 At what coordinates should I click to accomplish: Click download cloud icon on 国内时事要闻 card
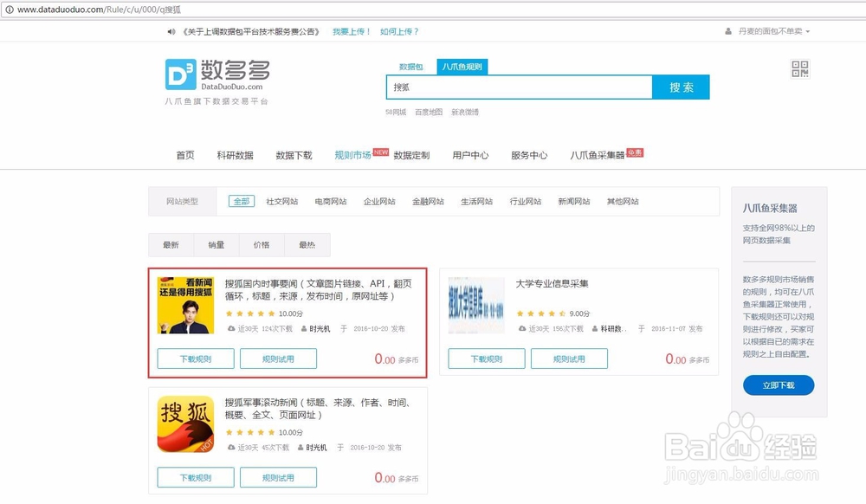pos(231,328)
